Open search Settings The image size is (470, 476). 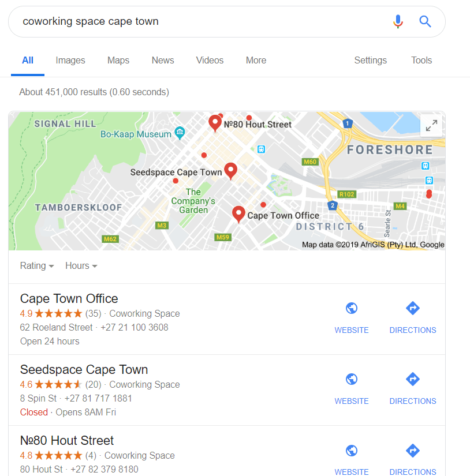coord(370,61)
